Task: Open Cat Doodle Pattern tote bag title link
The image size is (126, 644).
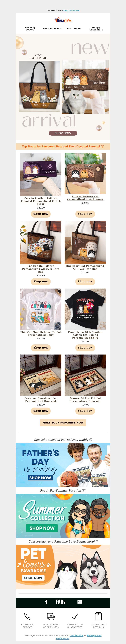Action: [x=41, y=269]
